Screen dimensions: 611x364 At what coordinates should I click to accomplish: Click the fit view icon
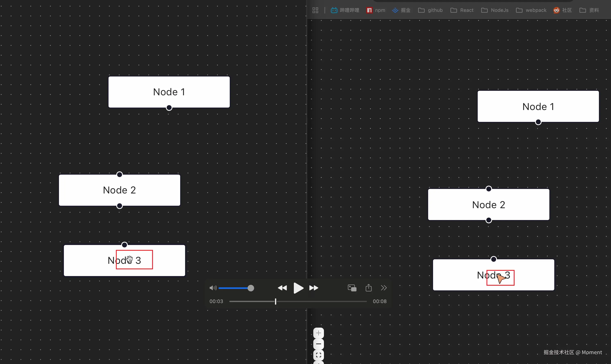pos(319,355)
